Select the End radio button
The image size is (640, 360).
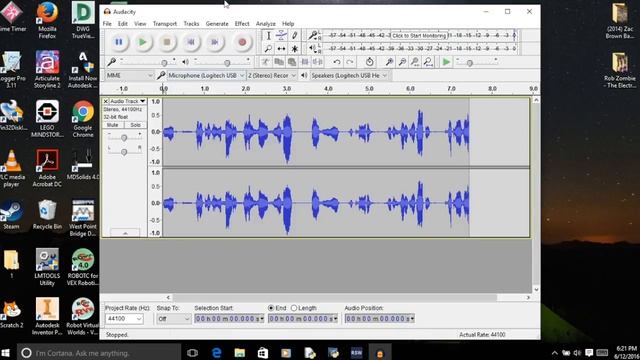click(x=271, y=308)
